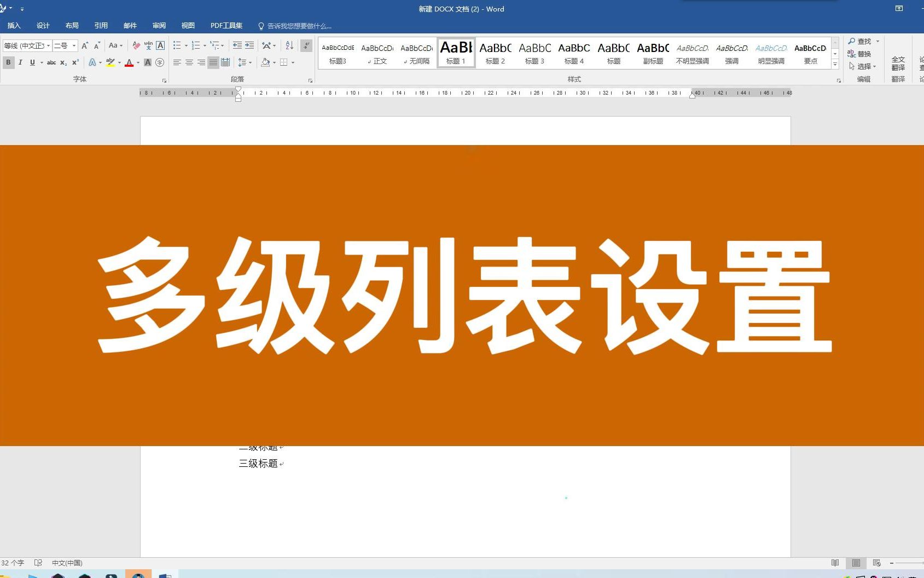924x578 pixels.
Task: Expand underline style arrow
Action: [42, 62]
